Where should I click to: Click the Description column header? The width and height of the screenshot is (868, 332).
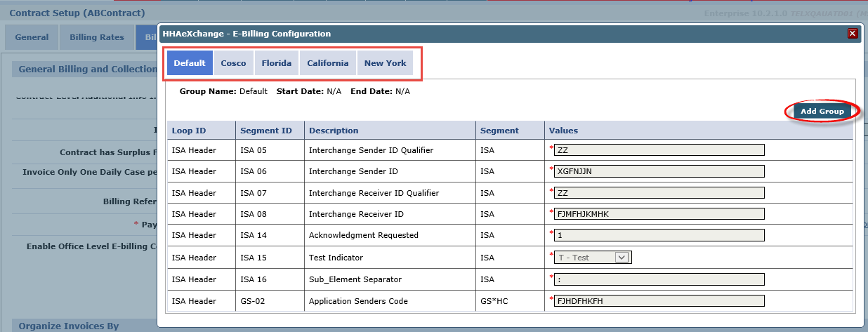pos(334,131)
